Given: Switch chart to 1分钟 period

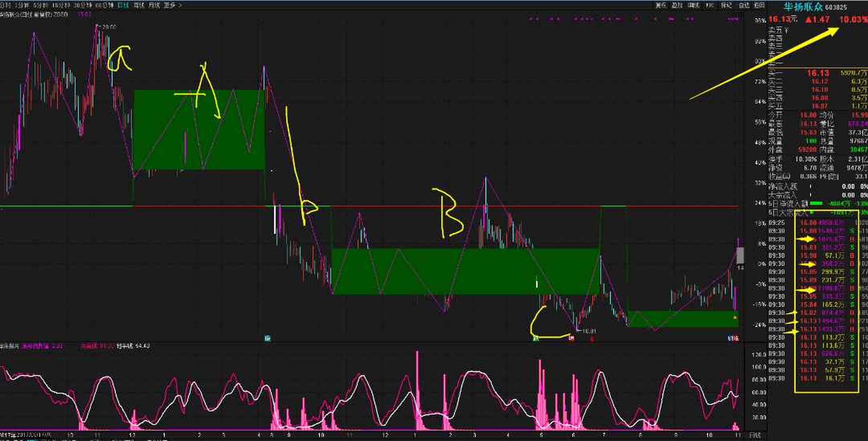Looking at the screenshot, I should pos(22,6).
